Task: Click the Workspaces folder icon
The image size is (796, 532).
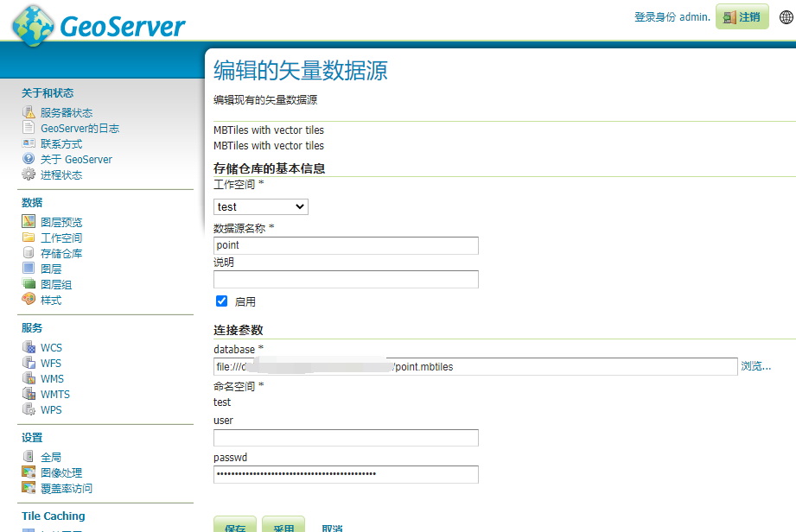Action: (29, 237)
